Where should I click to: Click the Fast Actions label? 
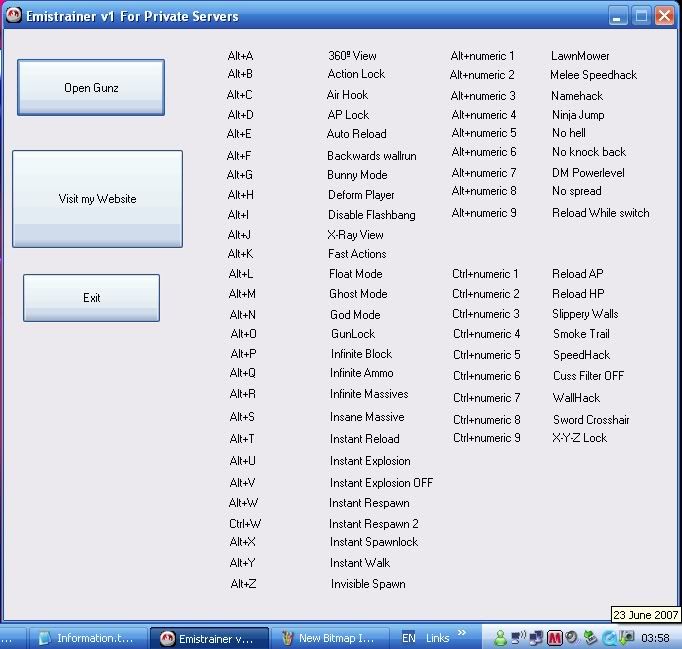pos(357,254)
